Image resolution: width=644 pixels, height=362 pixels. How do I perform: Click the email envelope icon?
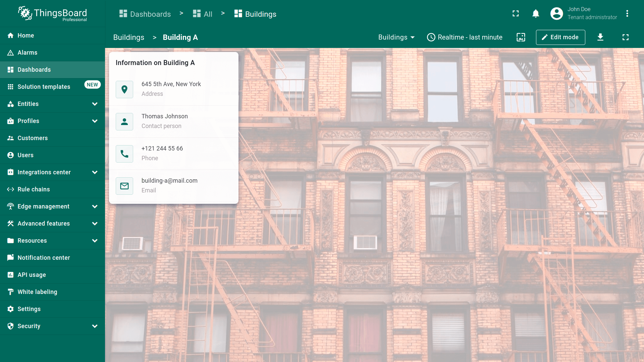click(x=124, y=186)
